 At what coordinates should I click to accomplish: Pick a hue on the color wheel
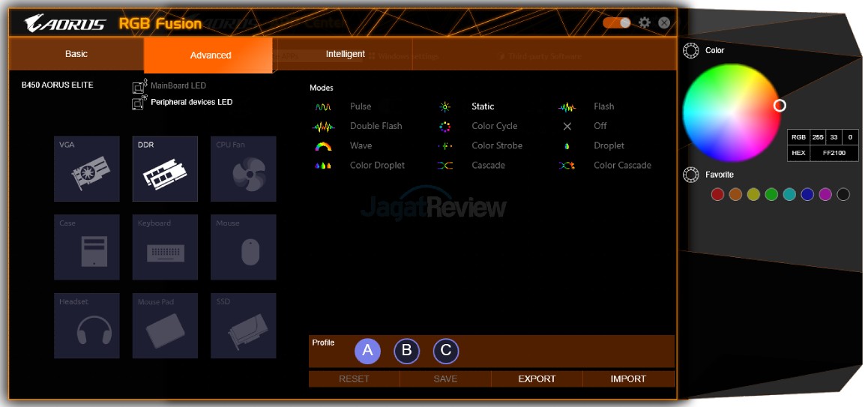click(x=732, y=113)
